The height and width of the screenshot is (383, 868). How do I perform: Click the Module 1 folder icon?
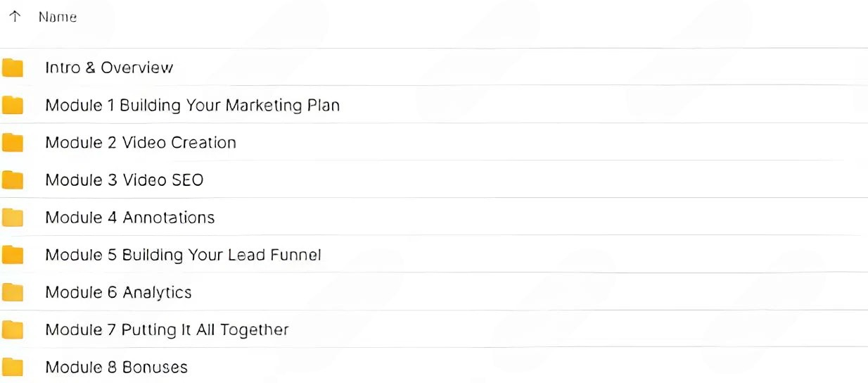(x=13, y=106)
